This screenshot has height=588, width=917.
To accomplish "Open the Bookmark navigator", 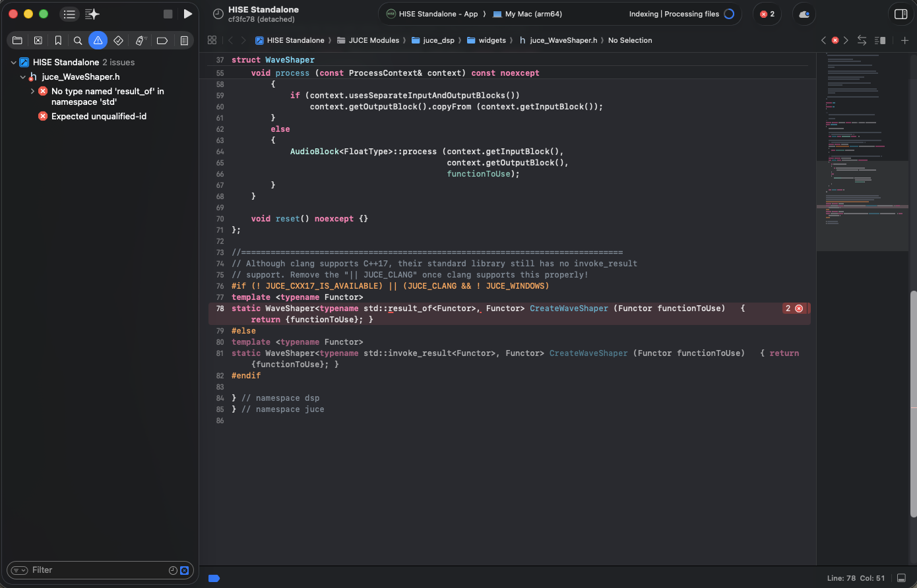I will (58, 40).
